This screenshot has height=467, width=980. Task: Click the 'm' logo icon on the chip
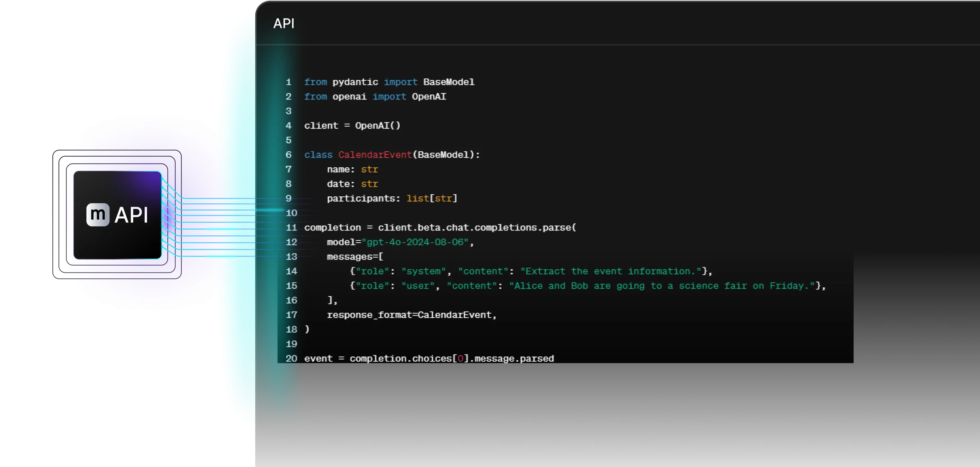pos(98,215)
